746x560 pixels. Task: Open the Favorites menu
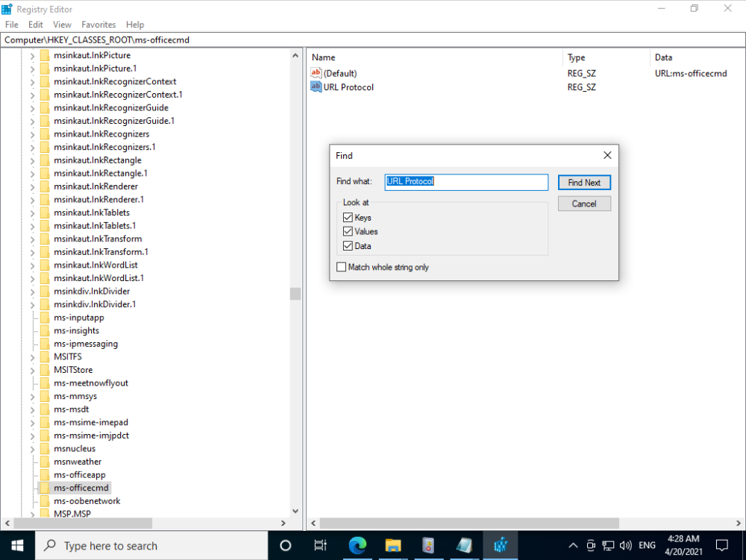point(98,25)
